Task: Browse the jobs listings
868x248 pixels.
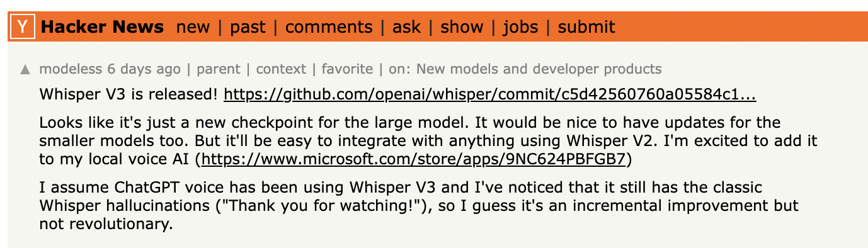Action: (520, 27)
